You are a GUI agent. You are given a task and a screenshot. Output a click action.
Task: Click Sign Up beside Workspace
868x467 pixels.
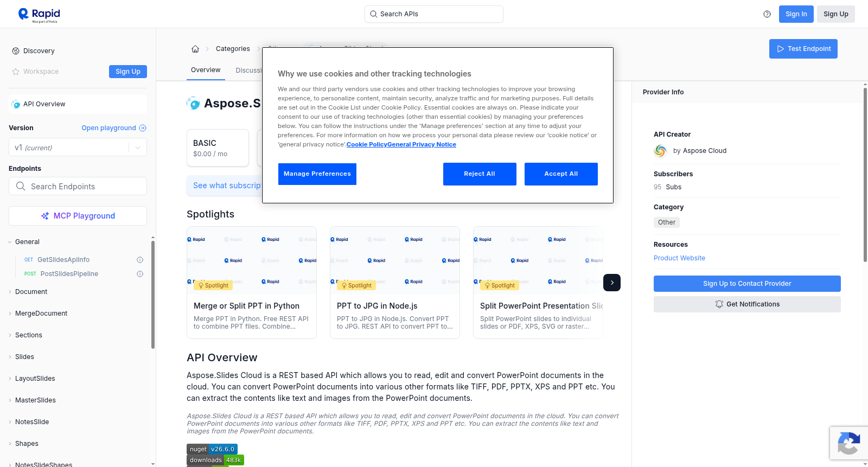coord(128,72)
